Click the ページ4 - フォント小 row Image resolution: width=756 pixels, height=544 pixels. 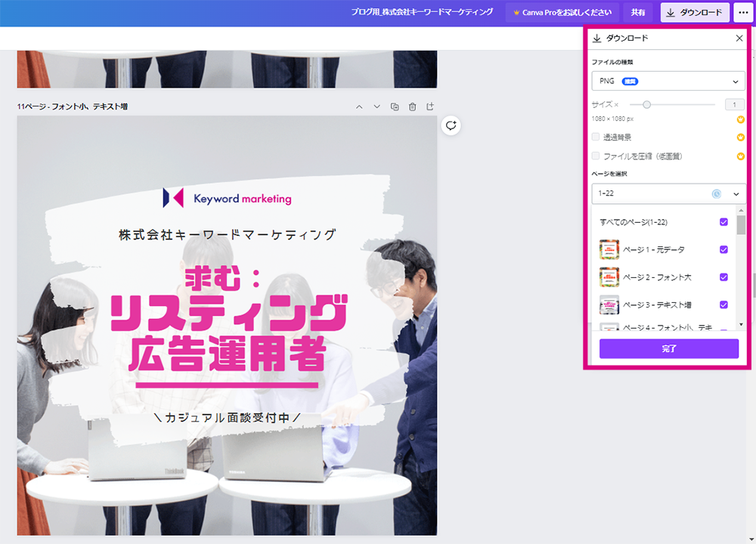pos(664,327)
